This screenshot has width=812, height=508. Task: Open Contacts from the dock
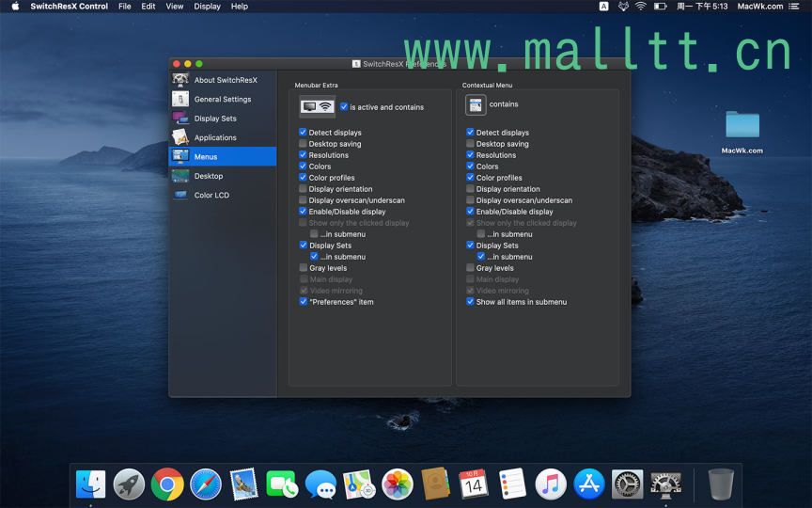tap(435, 484)
